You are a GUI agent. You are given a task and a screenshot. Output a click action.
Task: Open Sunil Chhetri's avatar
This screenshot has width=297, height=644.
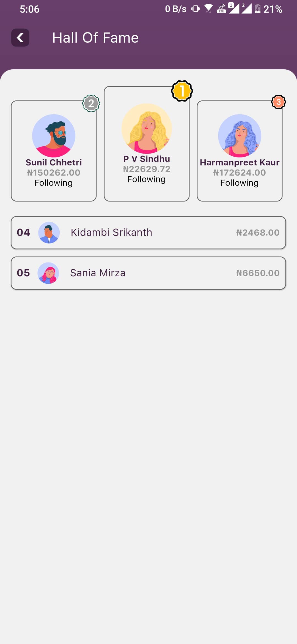coord(54,136)
